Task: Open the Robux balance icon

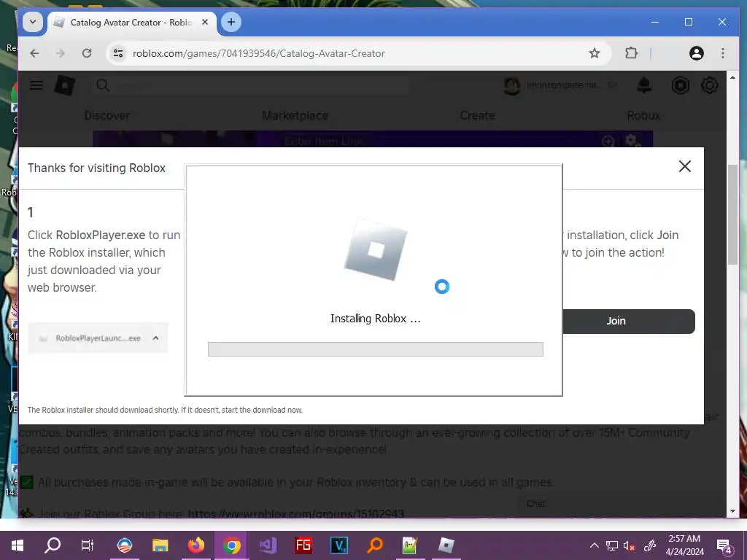Action: (681, 86)
